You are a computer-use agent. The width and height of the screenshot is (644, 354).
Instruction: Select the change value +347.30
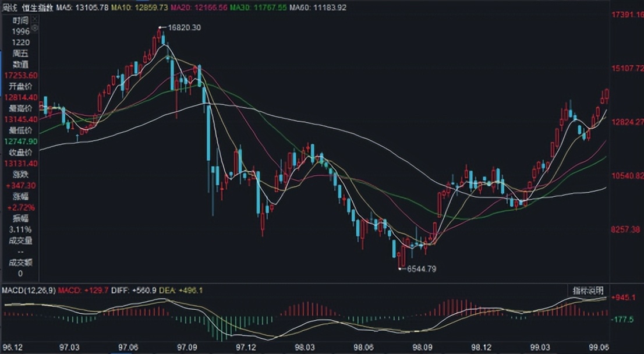21,186
